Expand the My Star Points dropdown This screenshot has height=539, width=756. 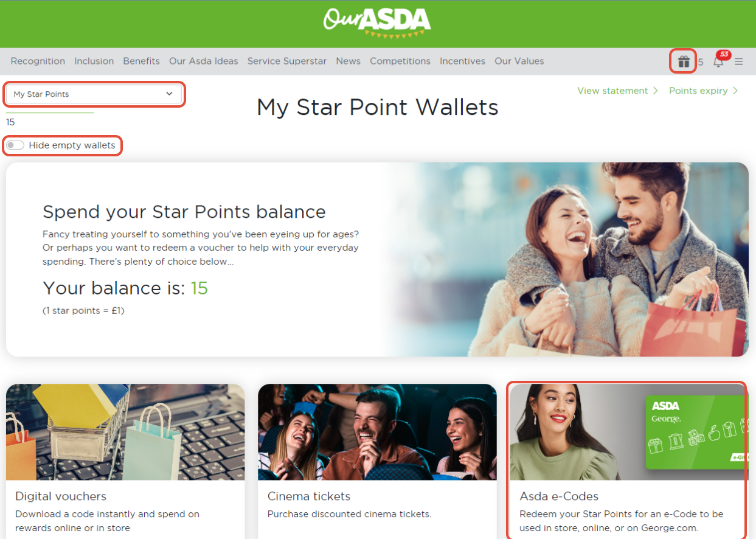tap(94, 94)
